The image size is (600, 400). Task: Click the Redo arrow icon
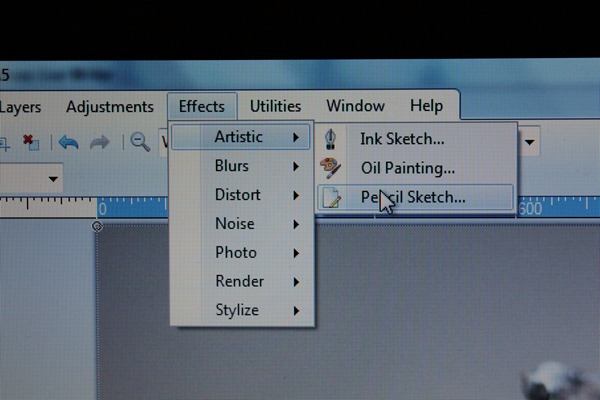coord(99,142)
